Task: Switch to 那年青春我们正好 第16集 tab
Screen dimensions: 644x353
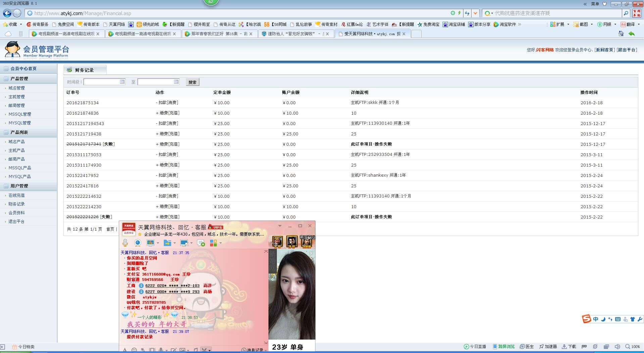Action: pos(219,34)
